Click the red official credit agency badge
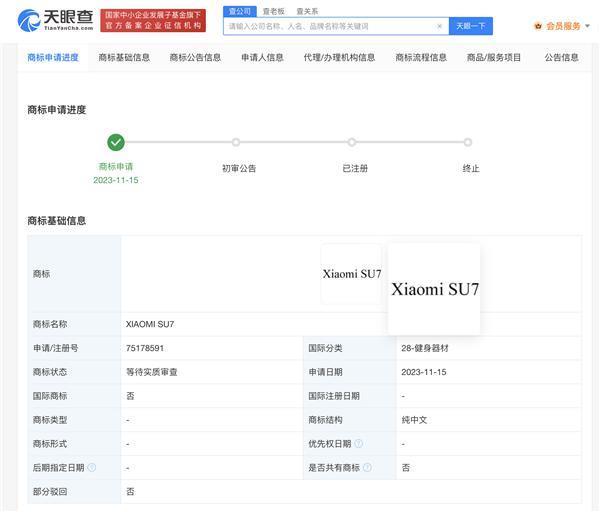Viewport: 600px width, 512px height. tap(154, 20)
